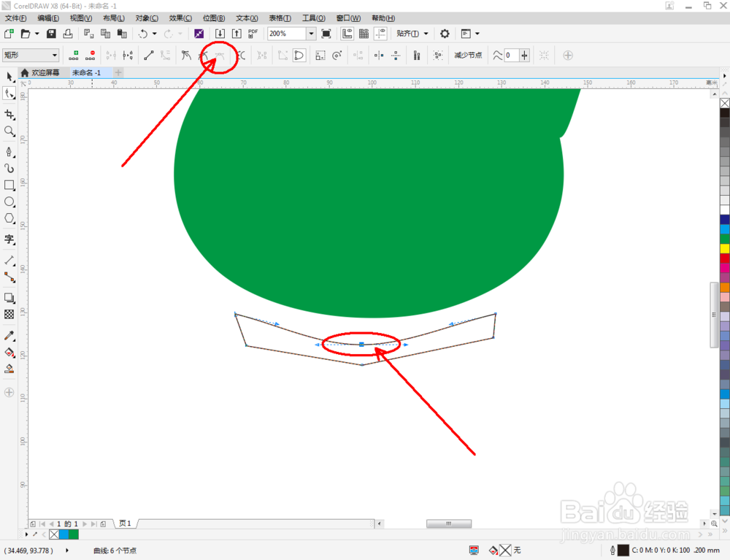This screenshot has width=730, height=560.
Task: Go to the next page arrow
Action: pyautogui.click(x=85, y=523)
